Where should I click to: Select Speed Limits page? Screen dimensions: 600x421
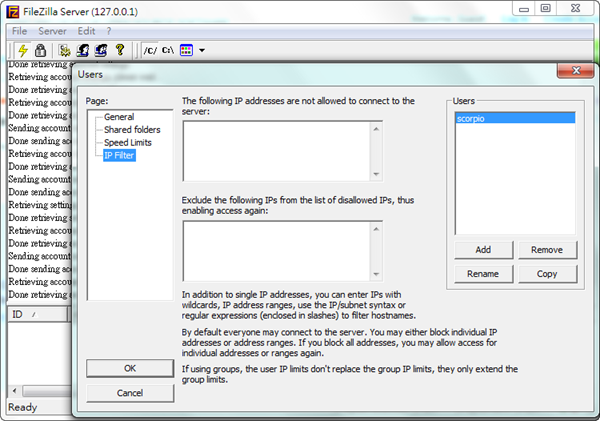click(x=128, y=142)
